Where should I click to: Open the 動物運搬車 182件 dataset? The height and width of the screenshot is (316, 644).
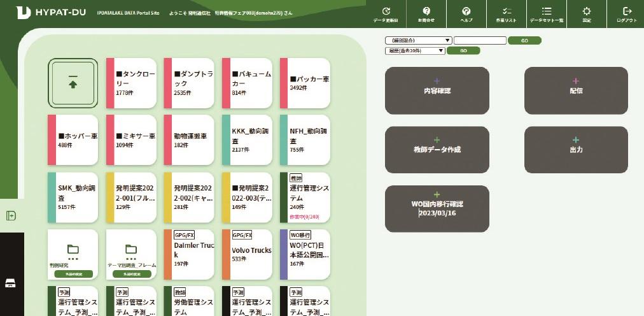(x=190, y=140)
